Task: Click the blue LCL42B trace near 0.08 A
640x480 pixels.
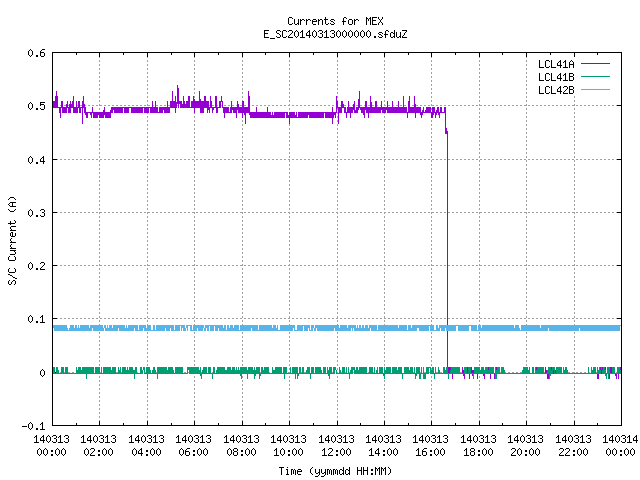Action: click(x=337, y=328)
